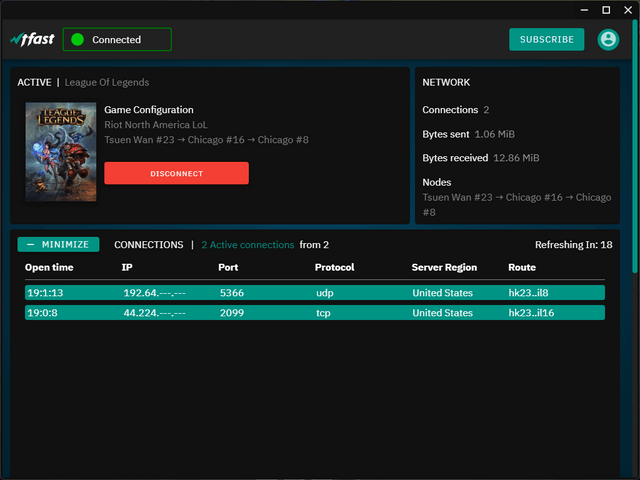The width and height of the screenshot is (640, 480).
Task: Disconnect from League of Legends
Action: (x=176, y=173)
